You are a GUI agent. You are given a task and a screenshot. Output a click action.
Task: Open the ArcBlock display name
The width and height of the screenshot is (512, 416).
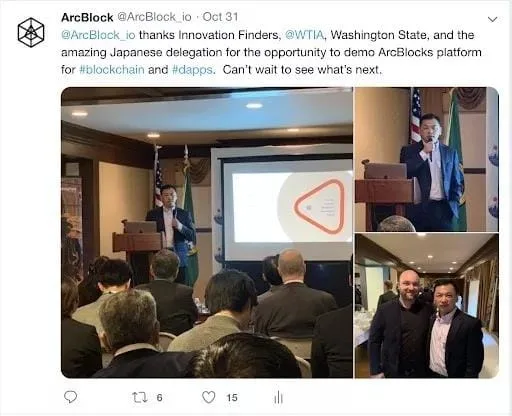(x=87, y=17)
